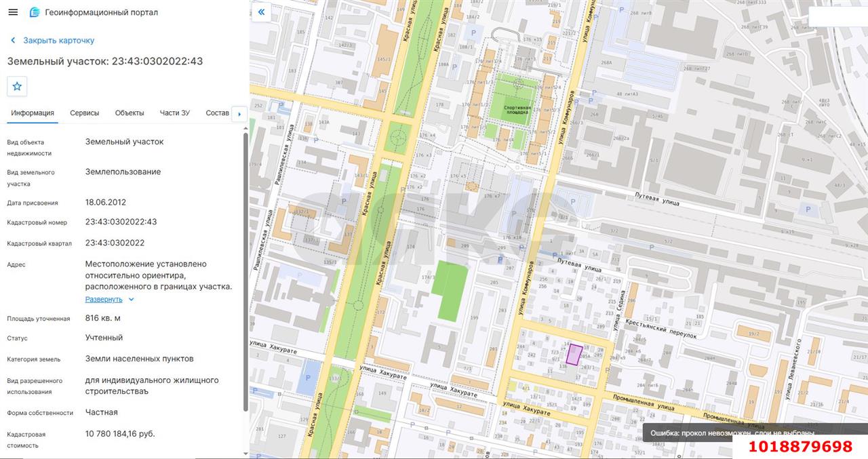The image size is (868, 459).
Task: Open the hamburger main menu
Action: 13,12
